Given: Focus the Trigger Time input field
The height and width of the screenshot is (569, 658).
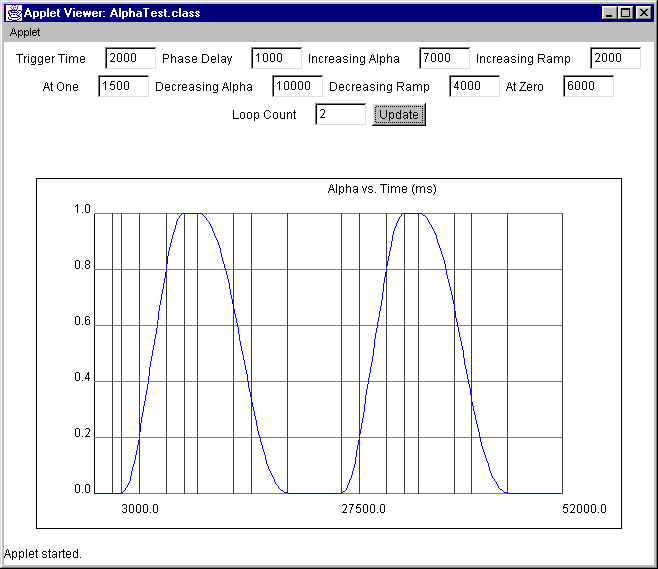Looking at the screenshot, I should point(130,58).
